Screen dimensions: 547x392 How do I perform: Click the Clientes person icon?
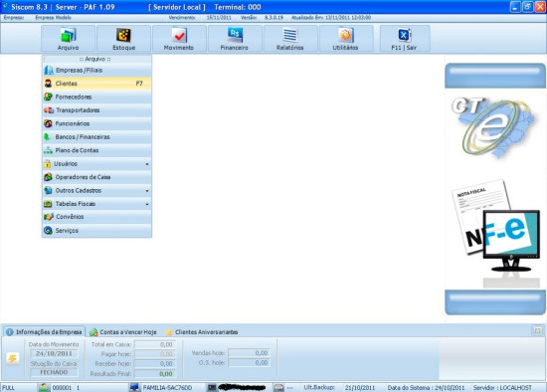click(48, 84)
